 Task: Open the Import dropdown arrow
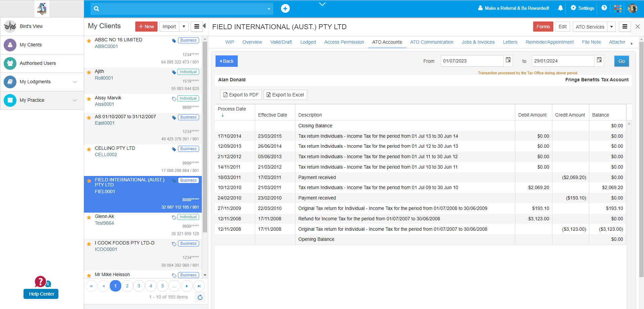point(184,27)
